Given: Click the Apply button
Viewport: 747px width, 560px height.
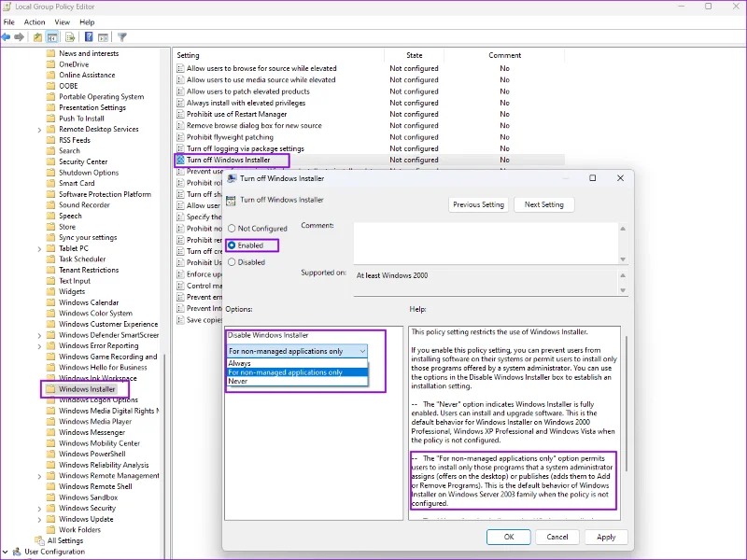Looking at the screenshot, I should [x=606, y=537].
